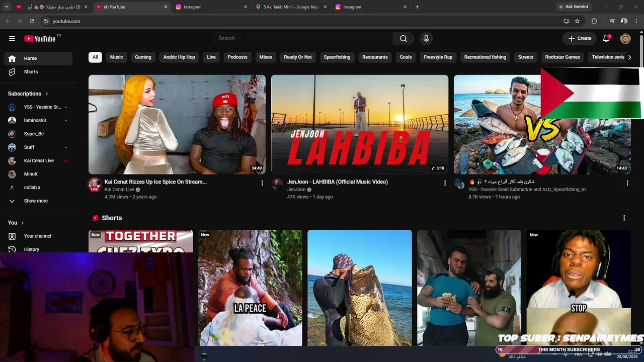The image size is (644, 362).
Task: Filter by Spearfishing
Action: 337,57
